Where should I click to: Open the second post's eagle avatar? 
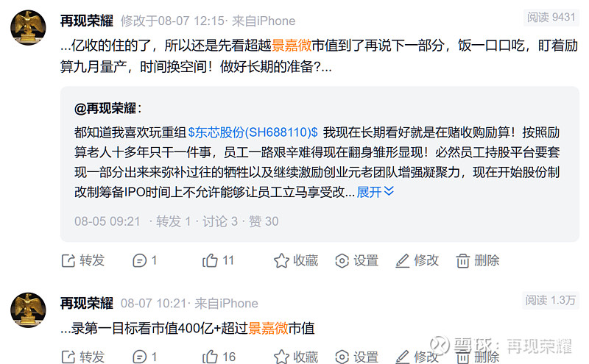(x=28, y=310)
